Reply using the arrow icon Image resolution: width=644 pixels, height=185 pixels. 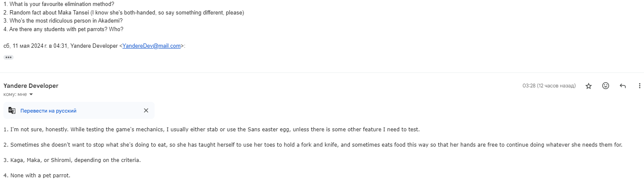point(623,86)
